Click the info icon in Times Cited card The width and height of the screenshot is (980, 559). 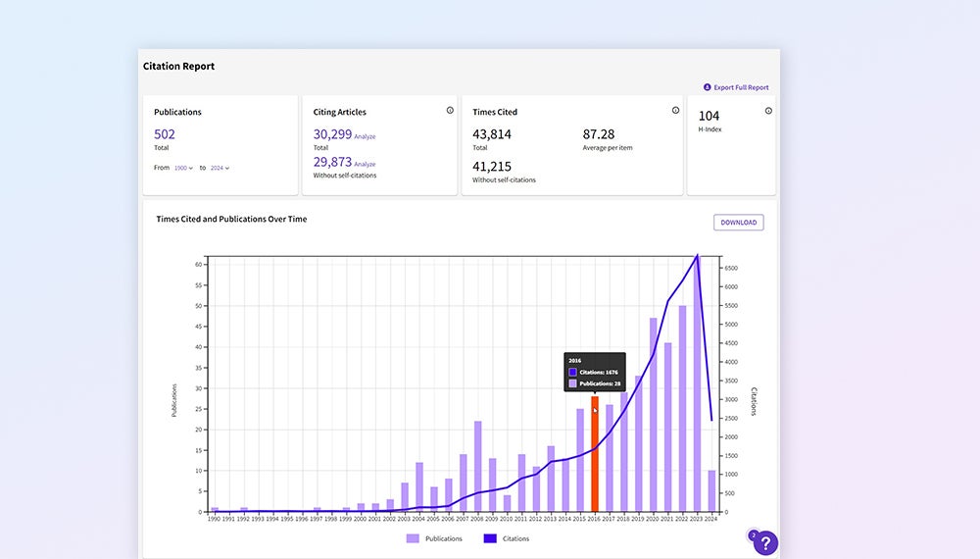coord(675,111)
